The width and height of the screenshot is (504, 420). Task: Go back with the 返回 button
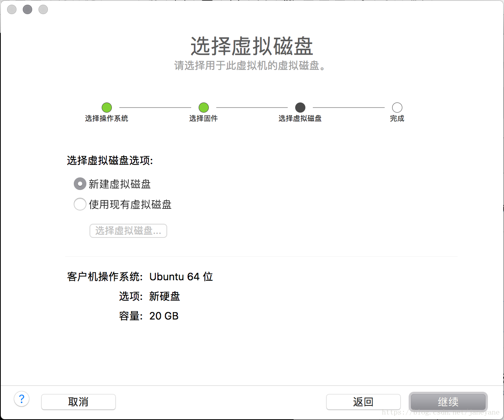pyautogui.click(x=363, y=402)
